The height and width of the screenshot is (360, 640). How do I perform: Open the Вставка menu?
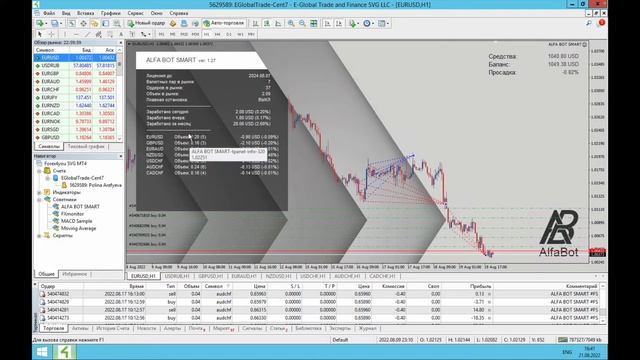[85, 13]
